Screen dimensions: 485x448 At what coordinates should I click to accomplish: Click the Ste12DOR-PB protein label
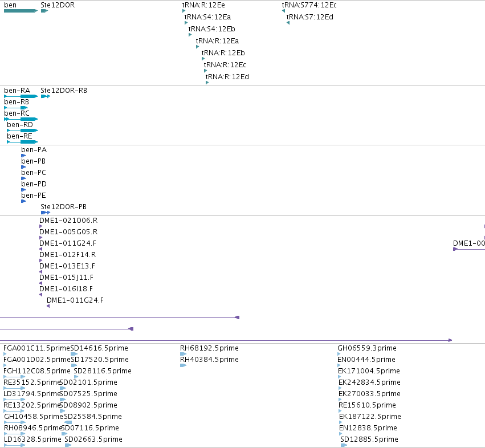tap(63, 207)
